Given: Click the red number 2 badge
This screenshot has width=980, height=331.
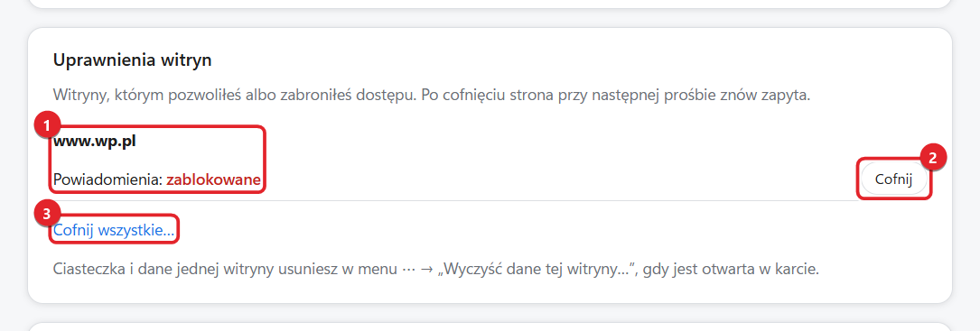Looking at the screenshot, I should click(933, 158).
